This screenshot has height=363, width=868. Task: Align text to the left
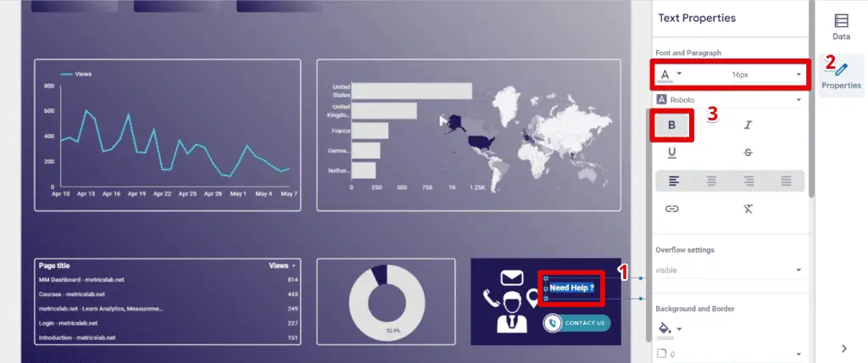coord(672,180)
